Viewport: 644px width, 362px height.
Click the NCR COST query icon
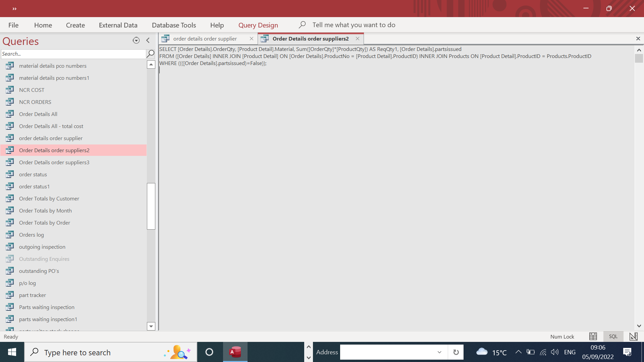pyautogui.click(x=10, y=90)
